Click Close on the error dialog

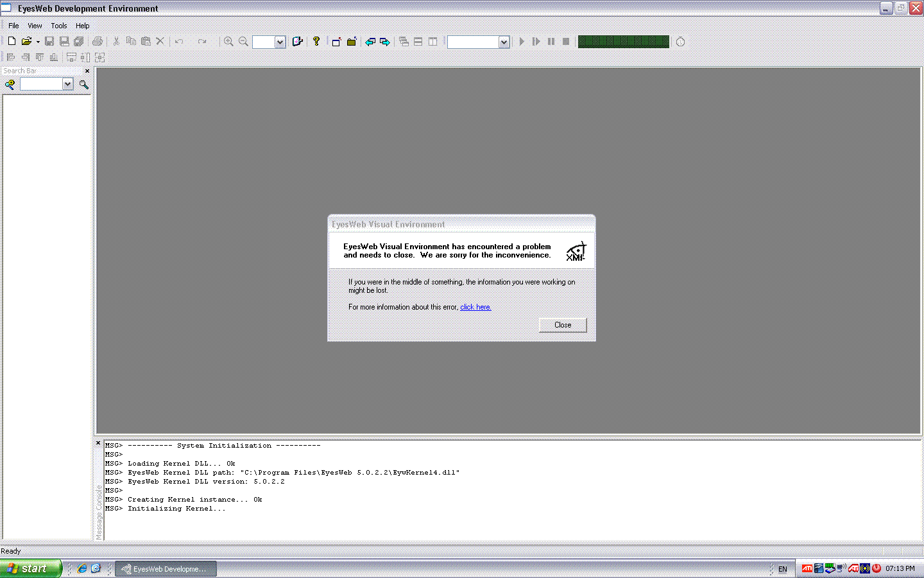pyautogui.click(x=562, y=325)
